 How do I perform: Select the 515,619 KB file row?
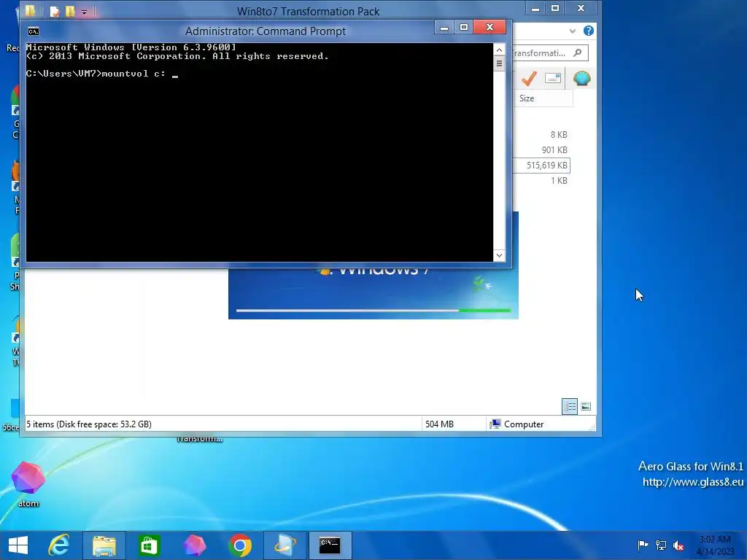[x=541, y=166]
